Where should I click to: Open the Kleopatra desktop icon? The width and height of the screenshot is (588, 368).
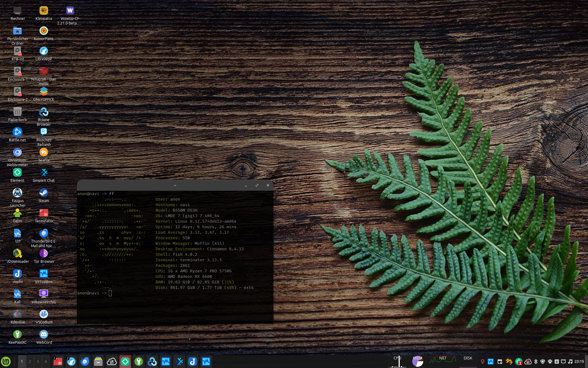43,11
